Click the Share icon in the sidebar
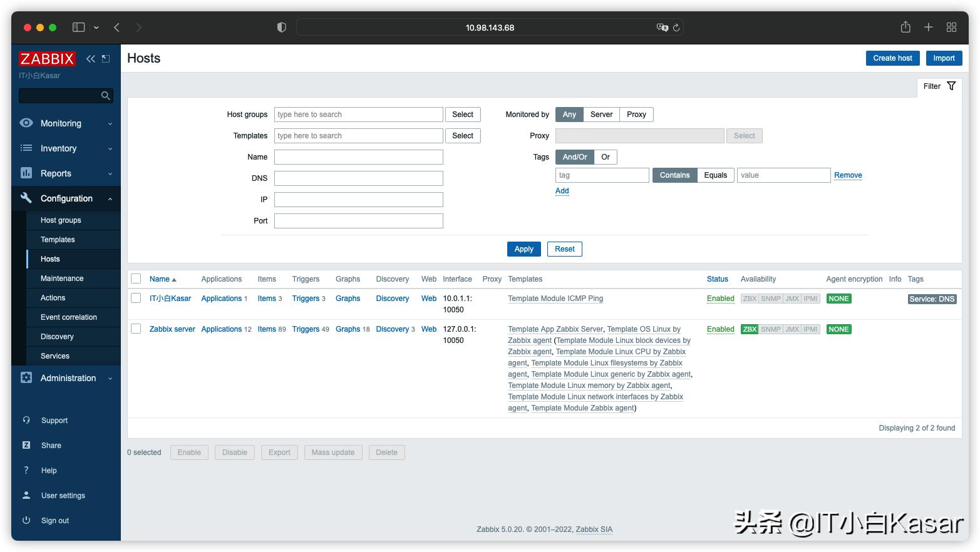 pos(26,445)
